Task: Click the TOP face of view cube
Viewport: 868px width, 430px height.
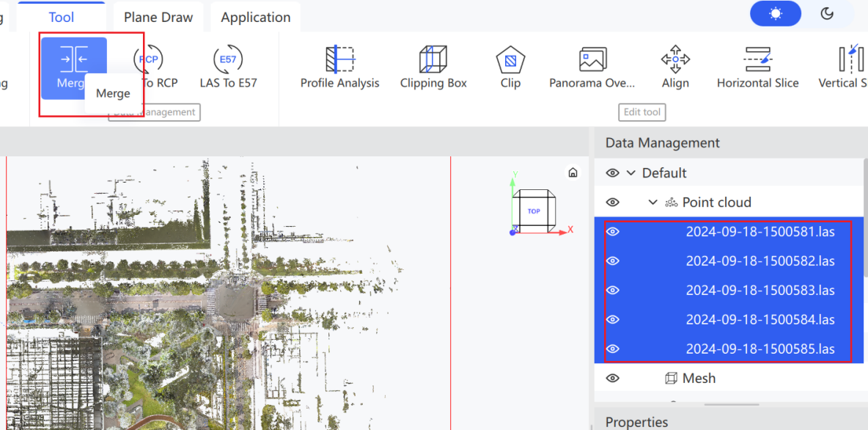Action: point(534,211)
